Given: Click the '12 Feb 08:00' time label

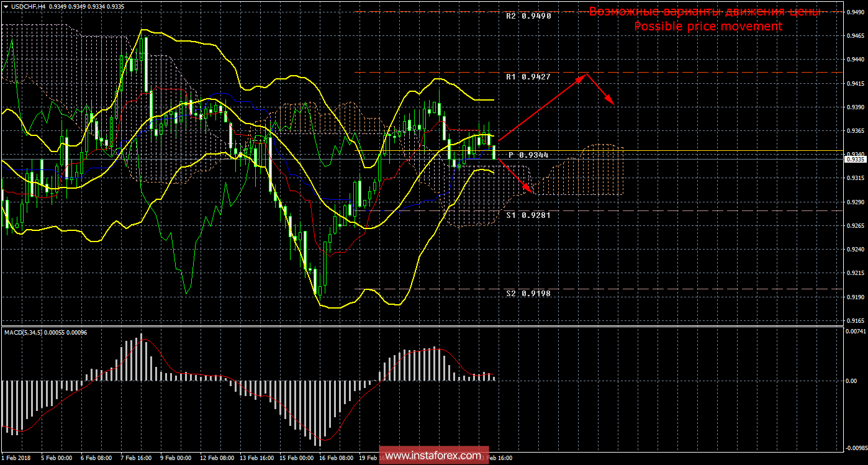Looking at the screenshot, I should (216, 459).
